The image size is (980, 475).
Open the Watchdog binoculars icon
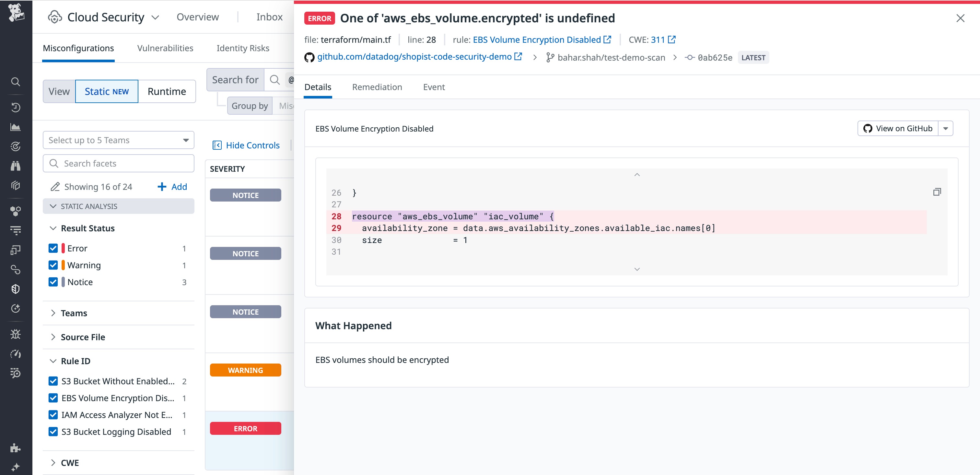pyautogui.click(x=16, y=166)
